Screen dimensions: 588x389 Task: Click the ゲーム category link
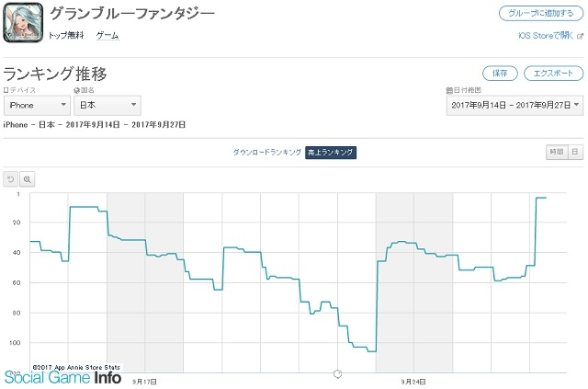(x=107, y=36)
